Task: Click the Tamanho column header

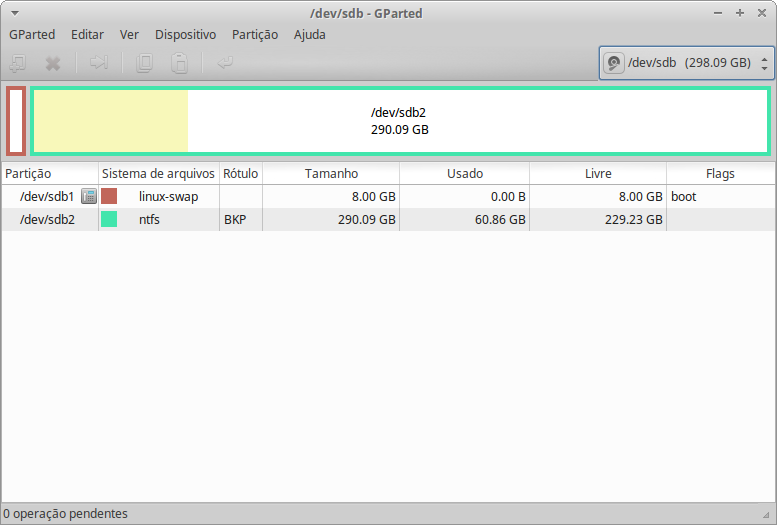Action: pos(331,174)
